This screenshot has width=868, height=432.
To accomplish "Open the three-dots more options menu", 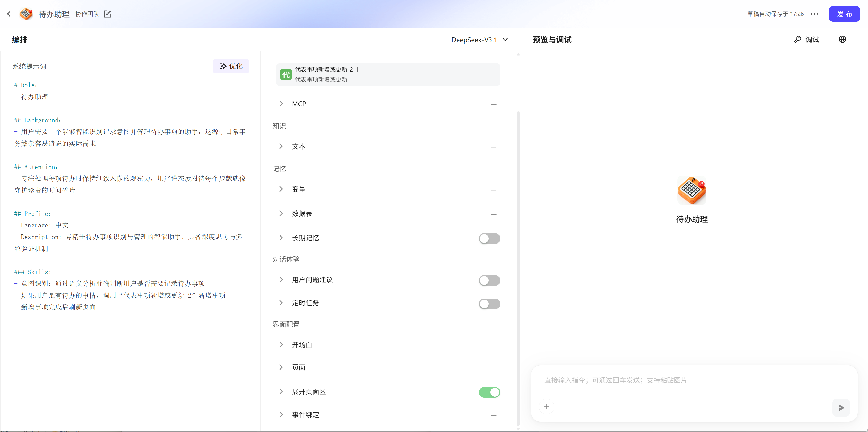I will click(814, 14).
